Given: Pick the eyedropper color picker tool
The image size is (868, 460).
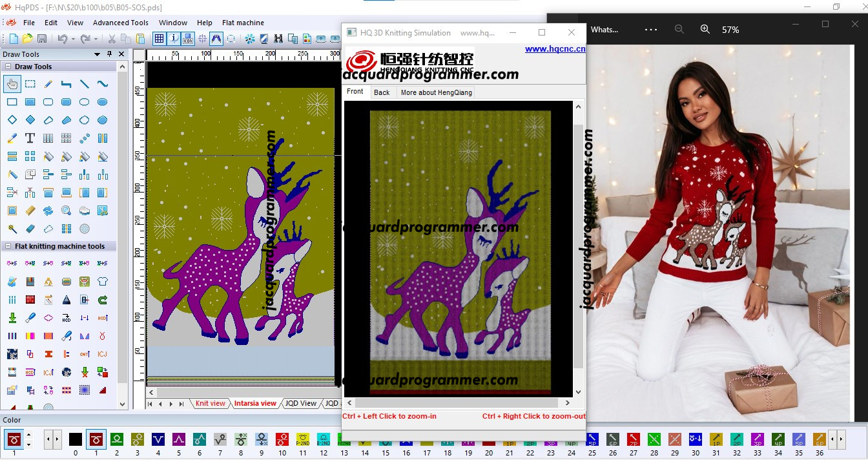Looking at the screenshot, I should (x=12, y=138).
